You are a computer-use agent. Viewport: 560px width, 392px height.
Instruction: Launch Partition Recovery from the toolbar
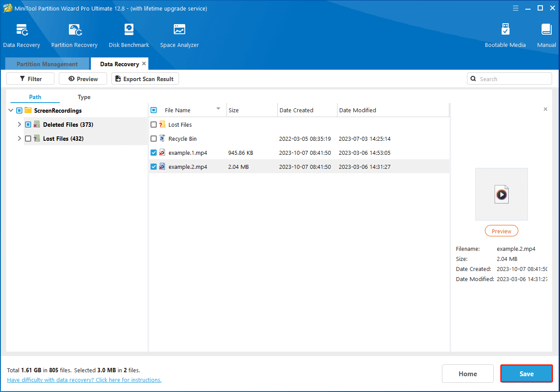(x=75, y=30)
